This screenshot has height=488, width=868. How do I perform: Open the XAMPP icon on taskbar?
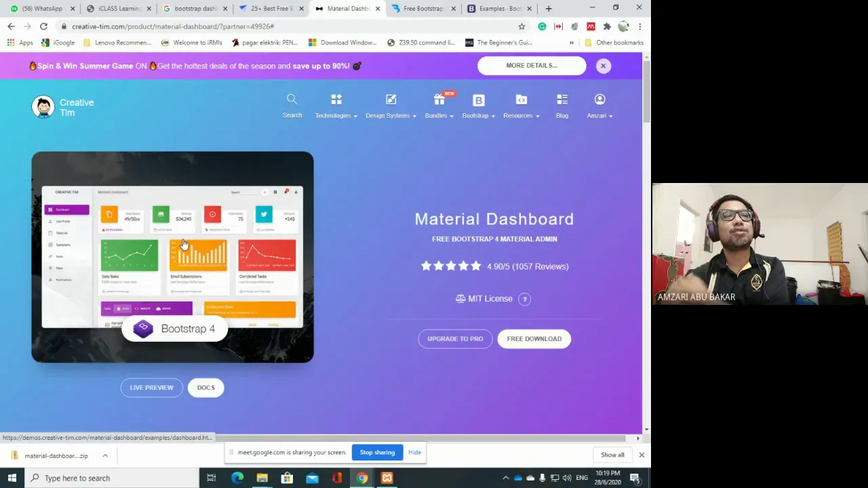(x=387, y=478)
